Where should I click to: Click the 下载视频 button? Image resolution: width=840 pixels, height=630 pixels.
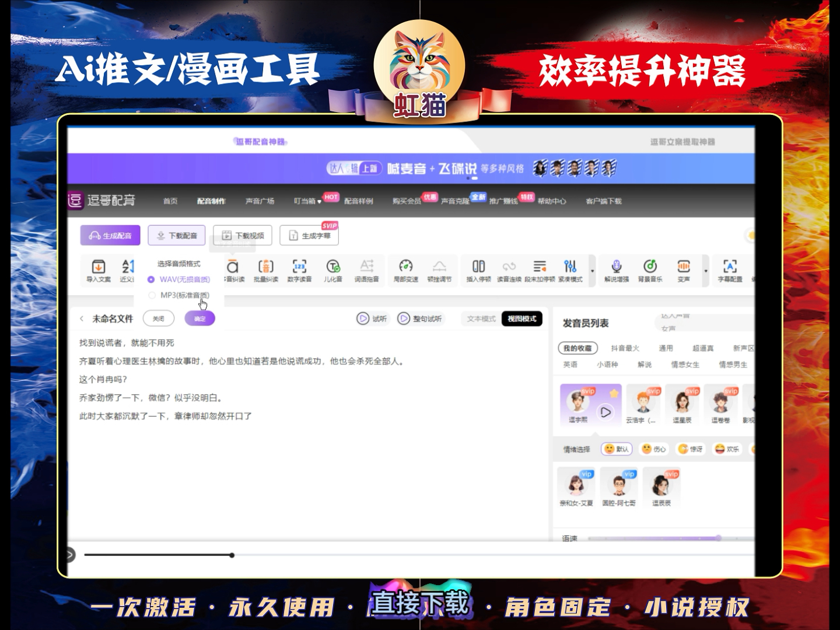(x=243, y=236)
